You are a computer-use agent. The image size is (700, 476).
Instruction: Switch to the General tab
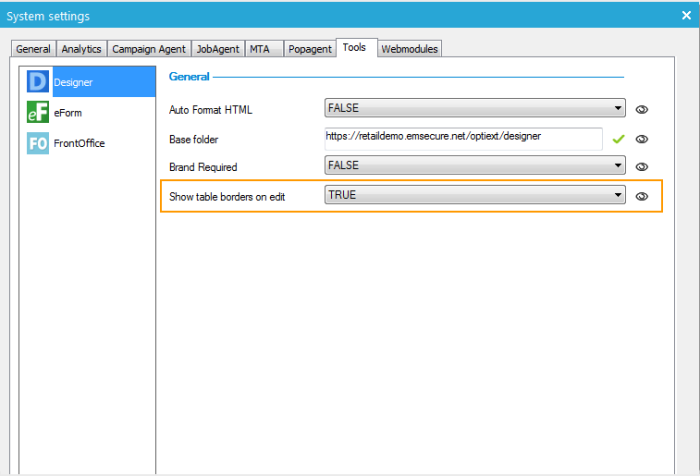click(33, 49)
